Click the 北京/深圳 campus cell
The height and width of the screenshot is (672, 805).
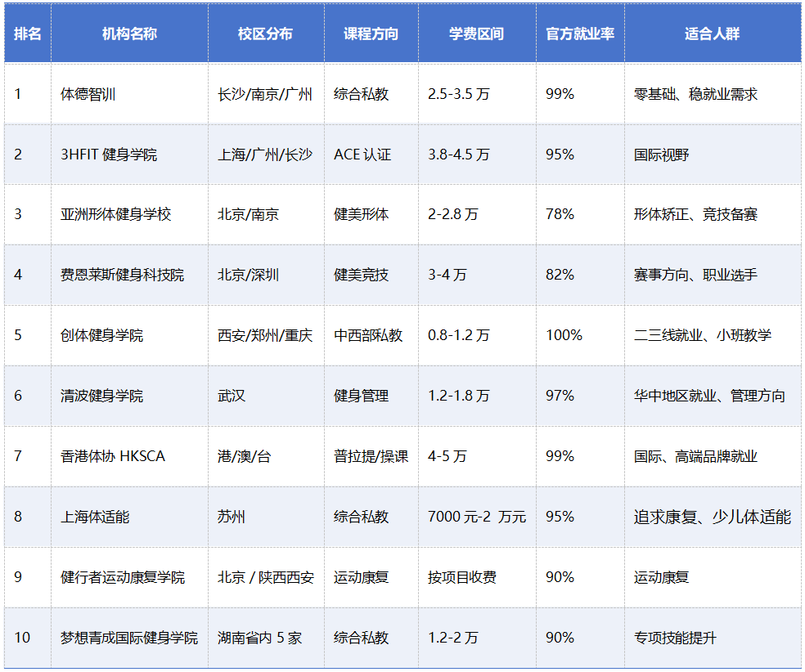pos(266,275)
